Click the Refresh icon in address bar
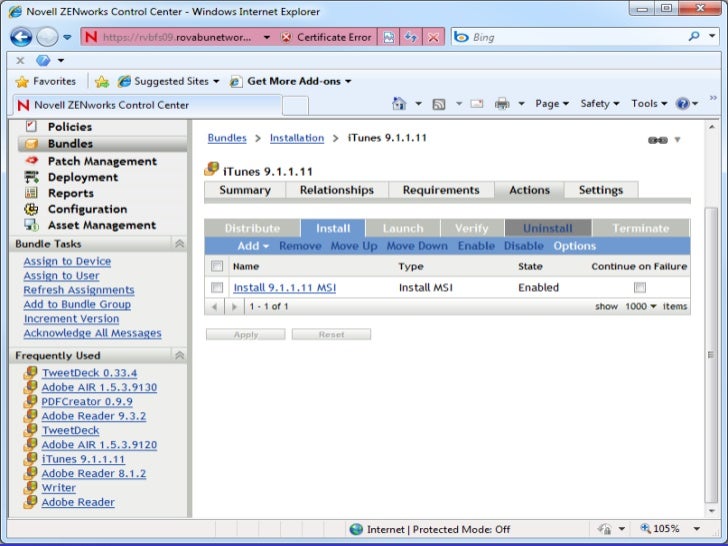 (x=411, y=37)
